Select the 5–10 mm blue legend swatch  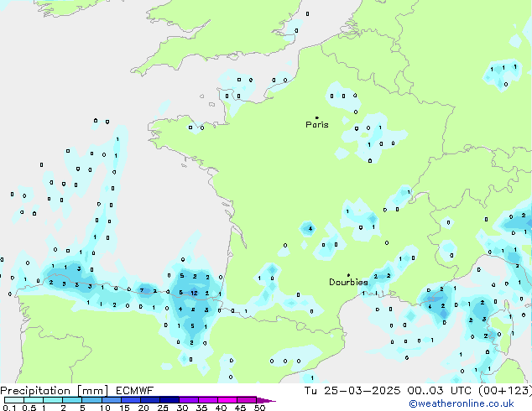[x=91, y=400]
